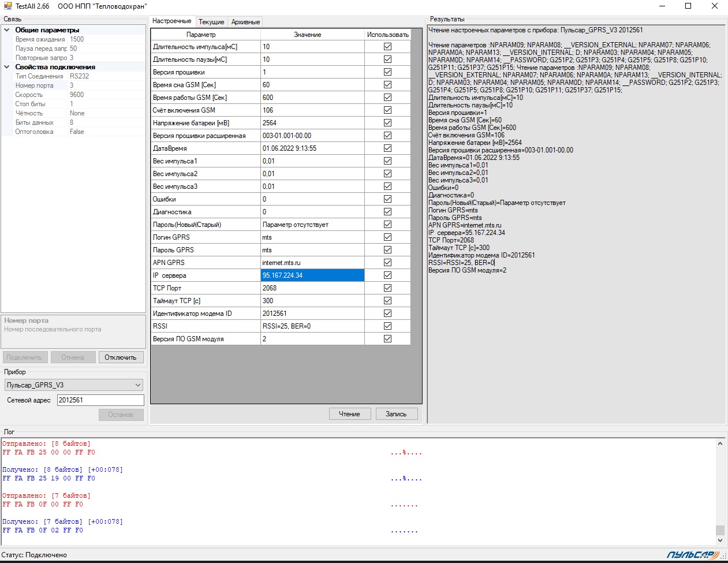Open the Прибор device dropdown
728x563 pixels.
coord(138,385)
